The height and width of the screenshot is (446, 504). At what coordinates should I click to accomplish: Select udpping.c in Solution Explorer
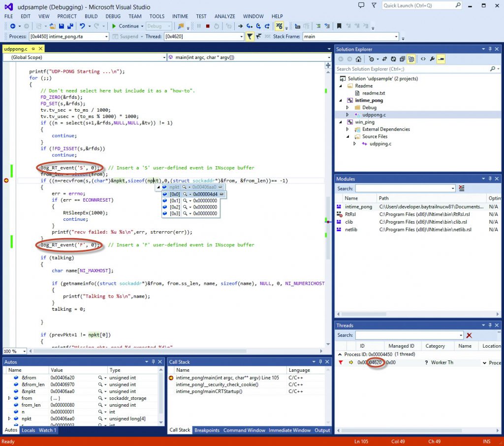(x=380, y=144)
